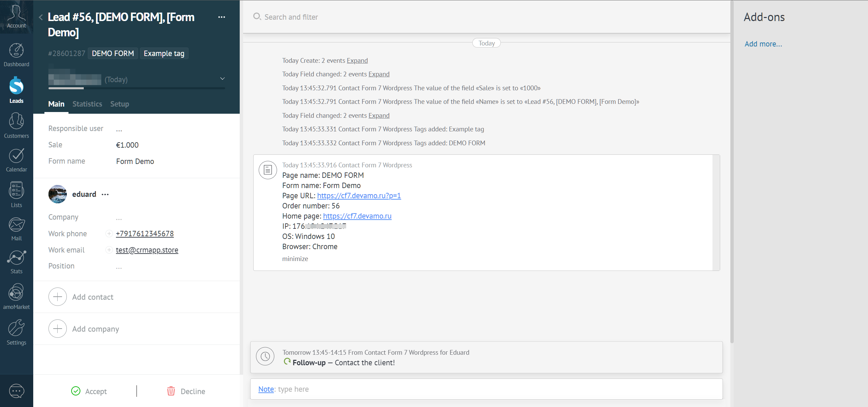The height and width of the screenshot is (407, 868).
Task: Switch to the Statistics tab
Action: coord(87,104)
